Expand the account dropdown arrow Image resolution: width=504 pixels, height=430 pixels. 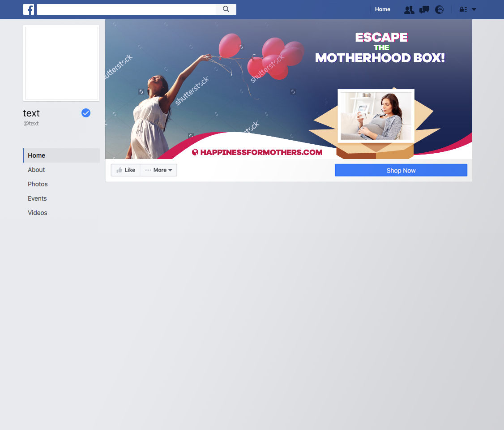point(474,9)
